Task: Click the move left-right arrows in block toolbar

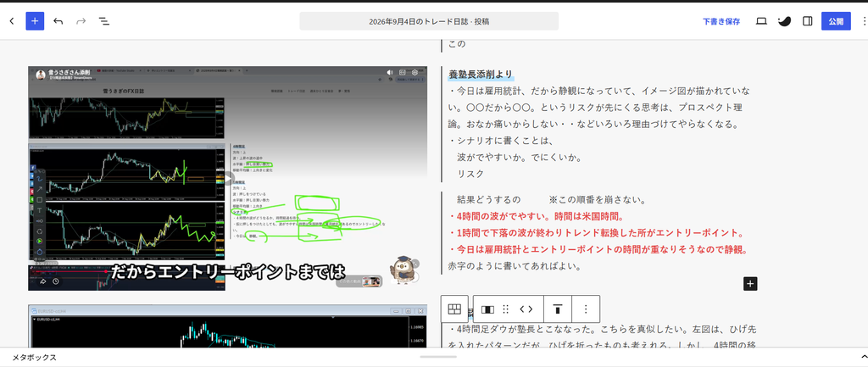Action: pyautogui.click(x=526, y=309)
